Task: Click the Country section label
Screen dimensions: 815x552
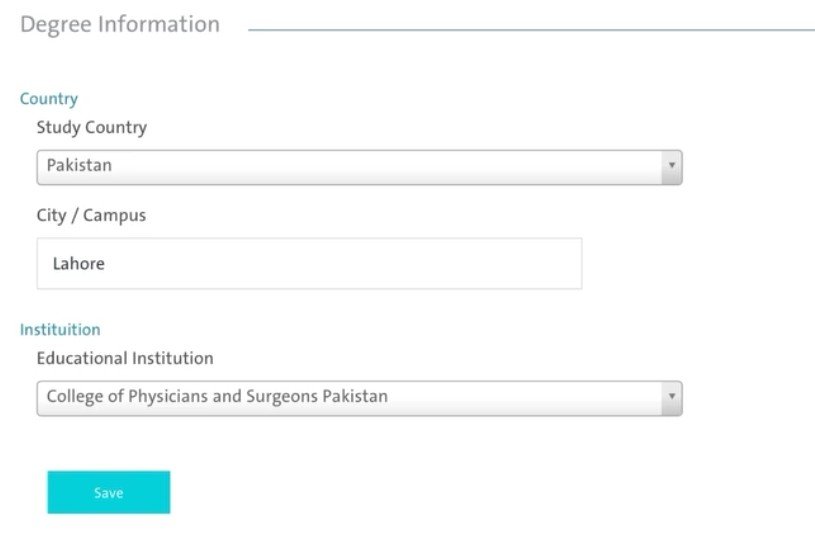Action: point(49,99)
